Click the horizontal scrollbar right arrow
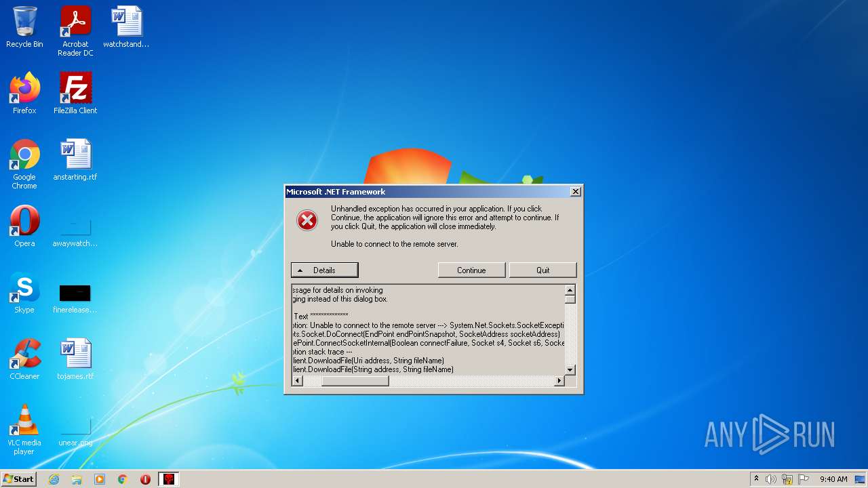The height and width of the screenshot is (488, 868). (x=559, y=381)
